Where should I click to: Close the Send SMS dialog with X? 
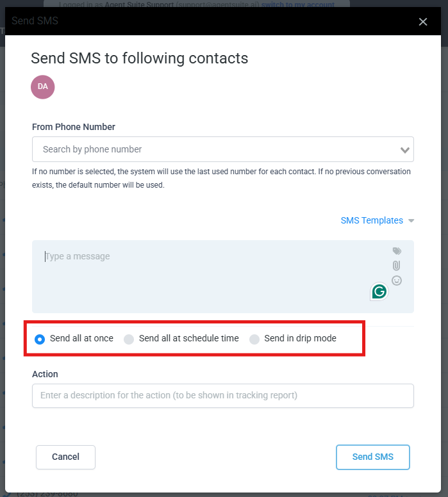tap(423, 22)
